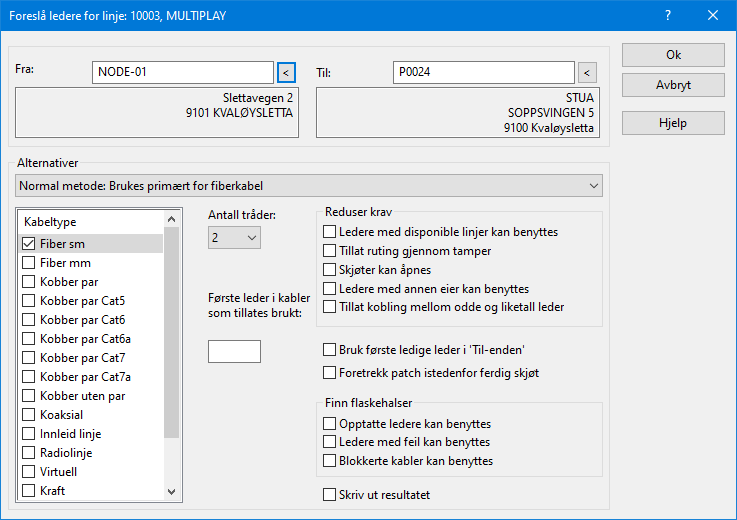The image size is (737, 520).
Task: Tick Tillat kobling mellom odde og liketall leder
Action: click(329, 307)
